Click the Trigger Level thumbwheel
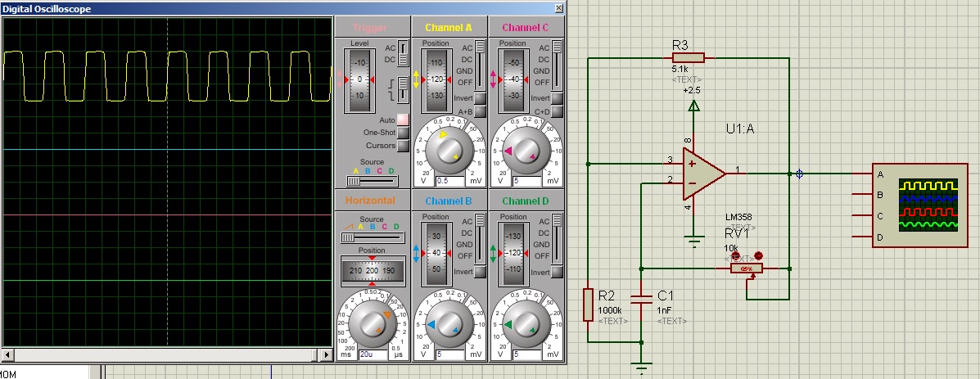The height and width of the screenshot is (379, 980). 359,80
